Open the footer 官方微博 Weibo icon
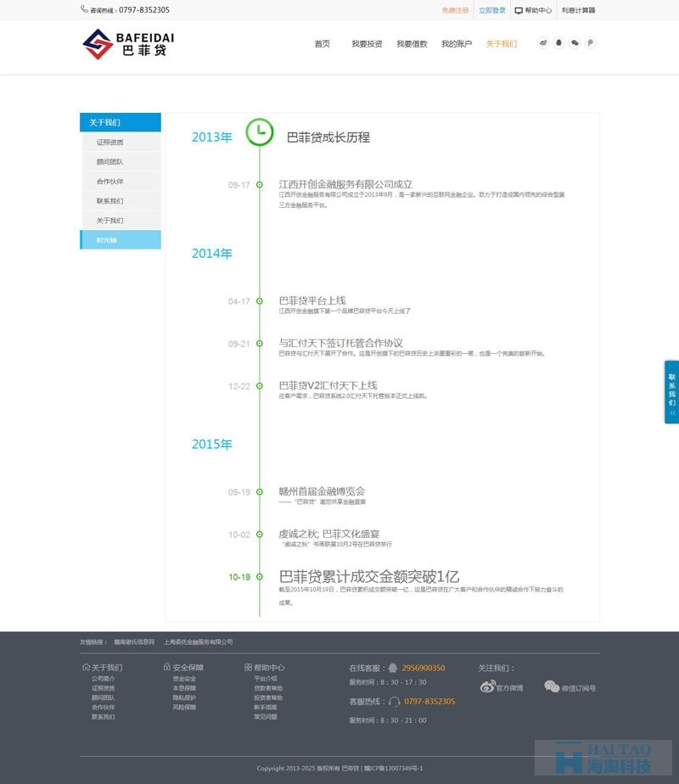The width and height of the screenshot is (679, 784). click(487, 686)
